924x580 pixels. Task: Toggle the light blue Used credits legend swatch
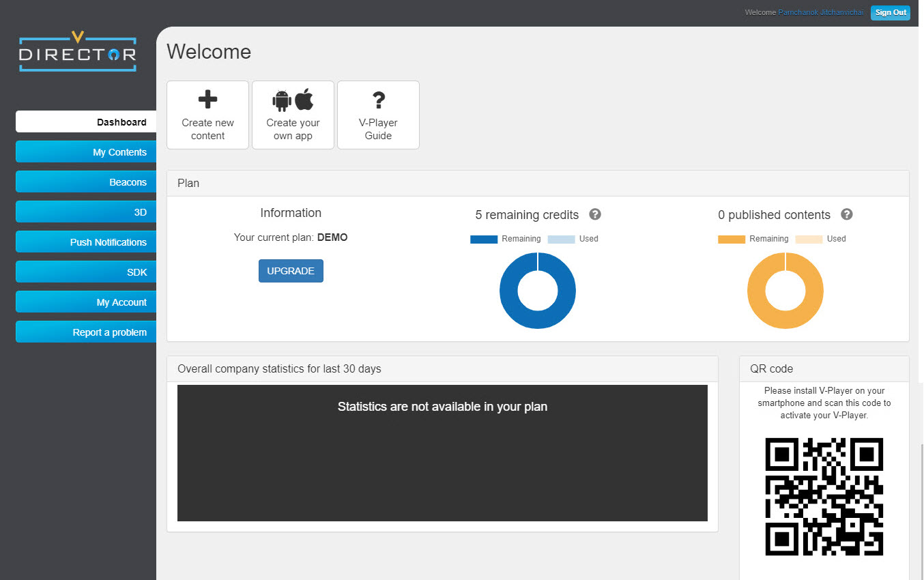coord(561,239)
